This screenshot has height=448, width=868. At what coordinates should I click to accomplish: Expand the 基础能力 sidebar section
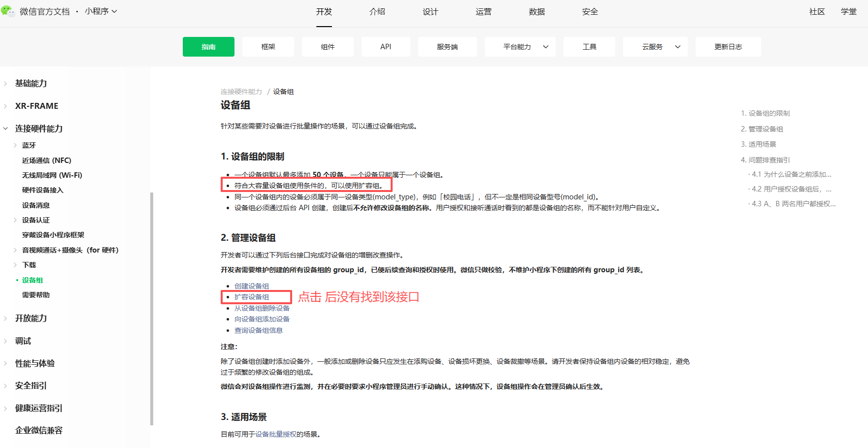[x=5, y=84]
